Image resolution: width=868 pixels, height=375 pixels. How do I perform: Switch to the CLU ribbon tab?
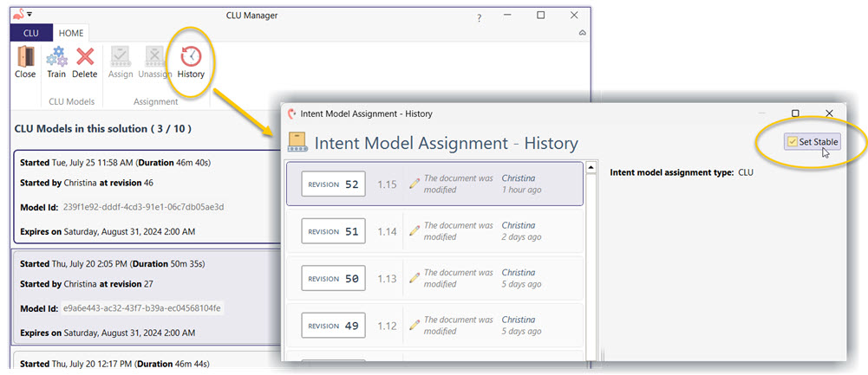[x=31, y=33]
